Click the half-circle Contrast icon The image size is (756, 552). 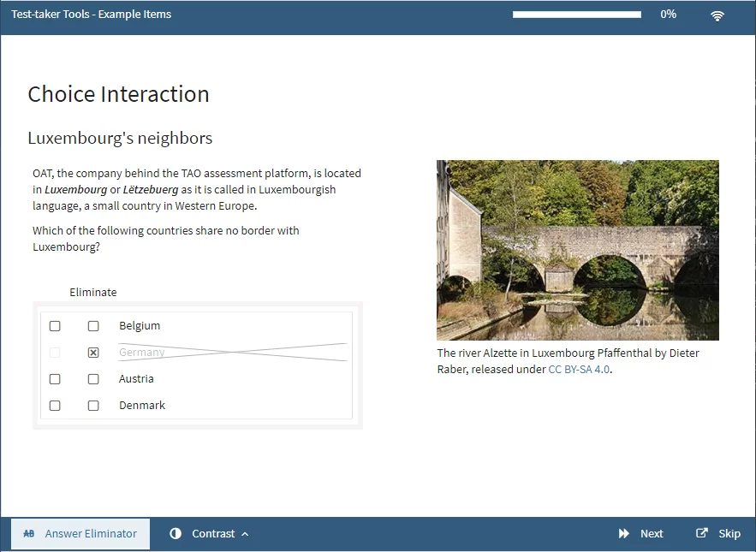point(177,533)
